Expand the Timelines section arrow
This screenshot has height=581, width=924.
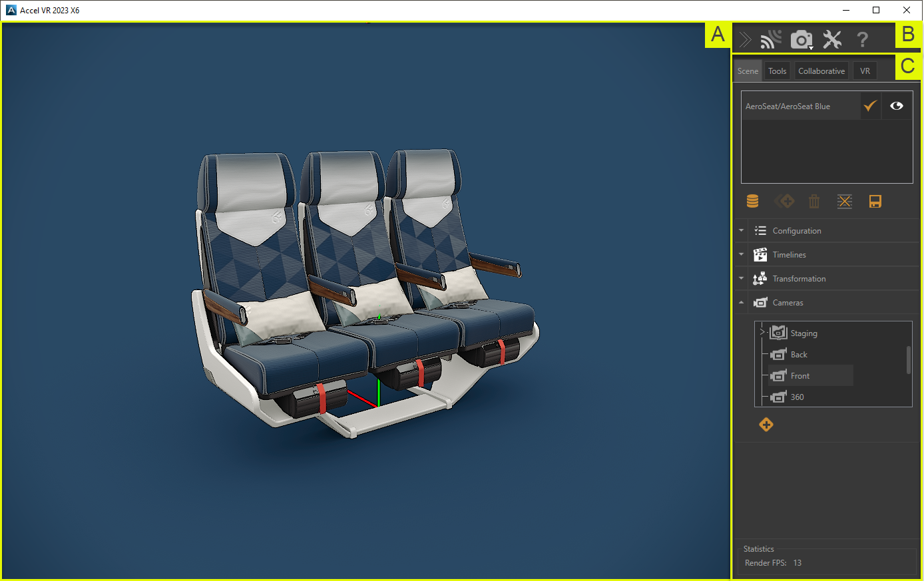pos(742,255)
